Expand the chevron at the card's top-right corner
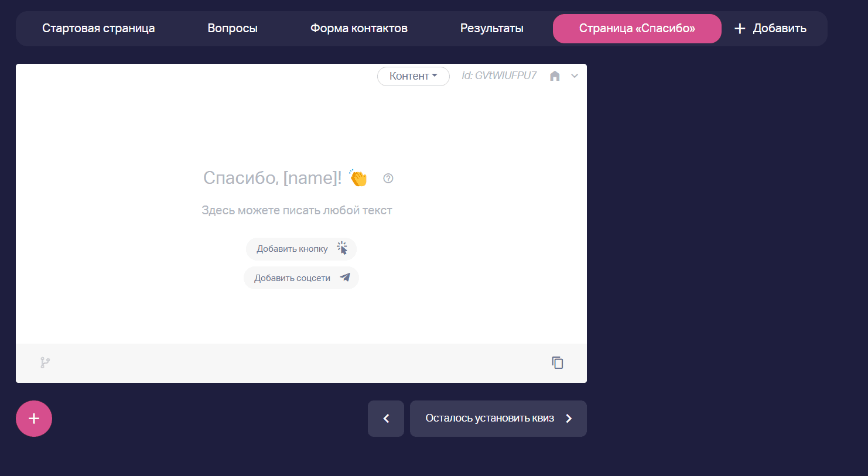The image size is (868, 476). click(575, 76)
